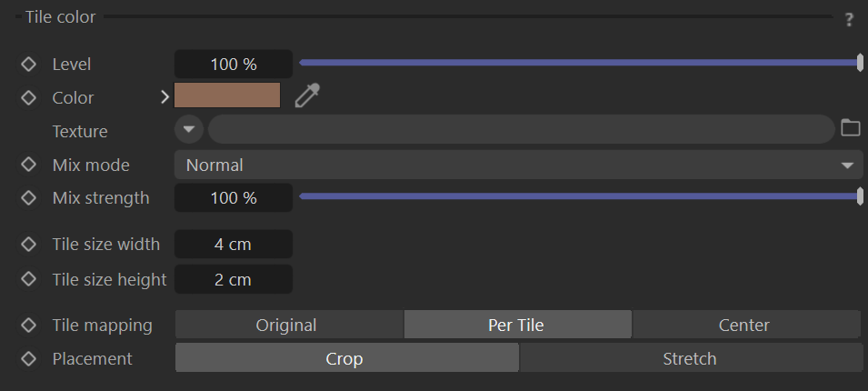868x391 pixels.
Task: Click the Mix strength slider track
Action: (579, 196)
